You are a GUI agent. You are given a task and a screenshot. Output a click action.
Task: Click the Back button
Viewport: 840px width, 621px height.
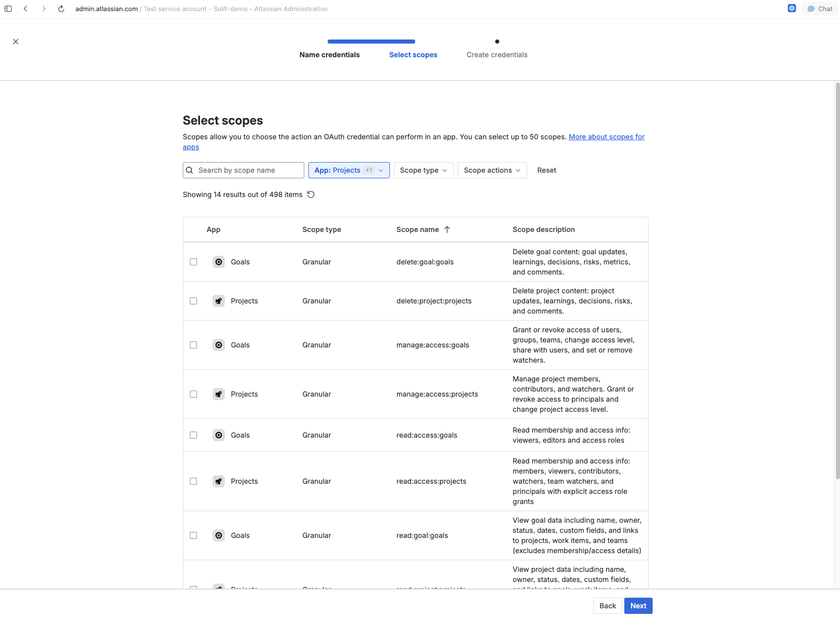click(608, 606)
